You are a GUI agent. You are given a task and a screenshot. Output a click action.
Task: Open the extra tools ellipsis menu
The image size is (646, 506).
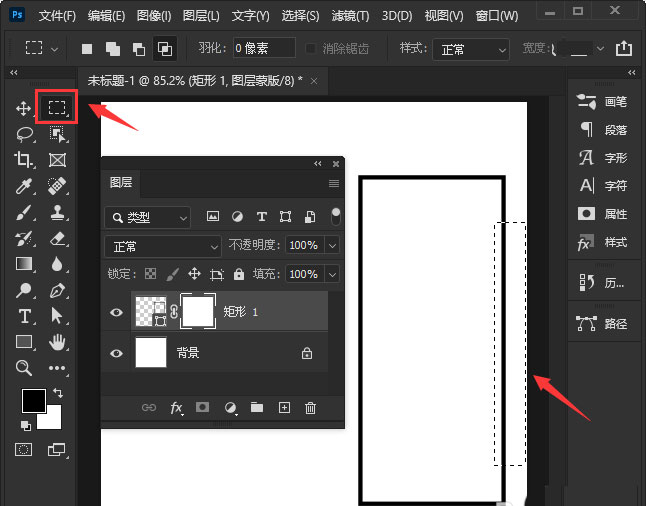tap(57, 368)
